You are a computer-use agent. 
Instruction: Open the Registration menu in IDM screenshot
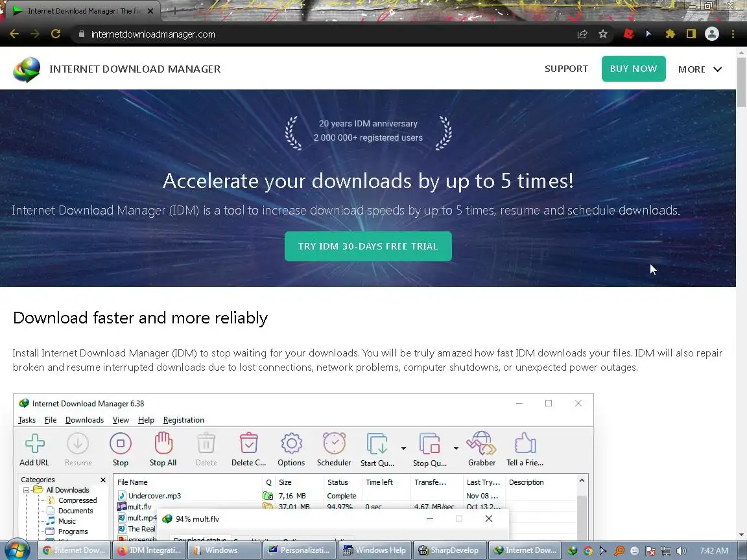[x=184, y=419]
